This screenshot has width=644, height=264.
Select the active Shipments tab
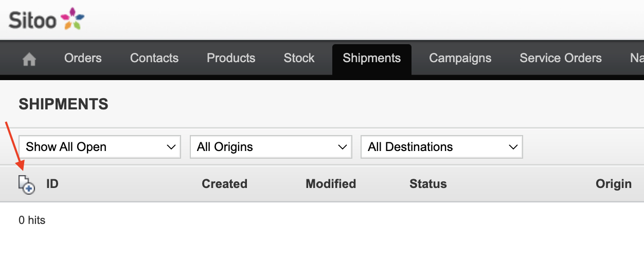point(372,59)
